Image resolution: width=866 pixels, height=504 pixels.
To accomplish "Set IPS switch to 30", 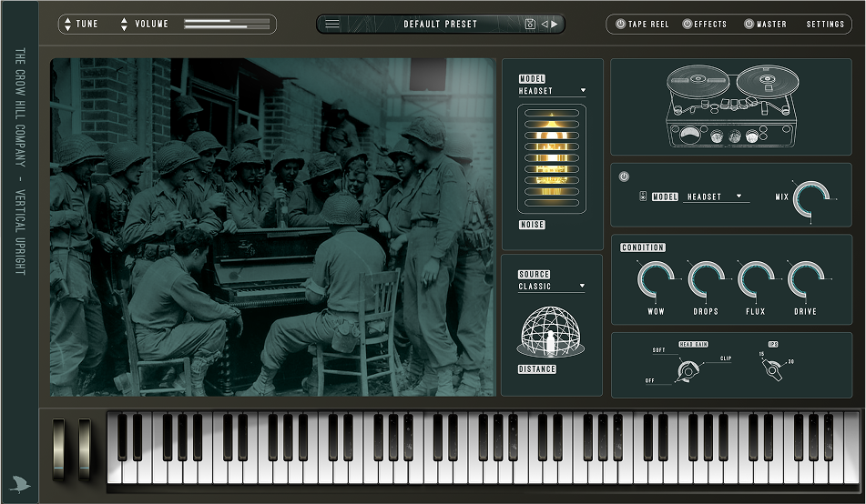I will [x=791, y=361].
